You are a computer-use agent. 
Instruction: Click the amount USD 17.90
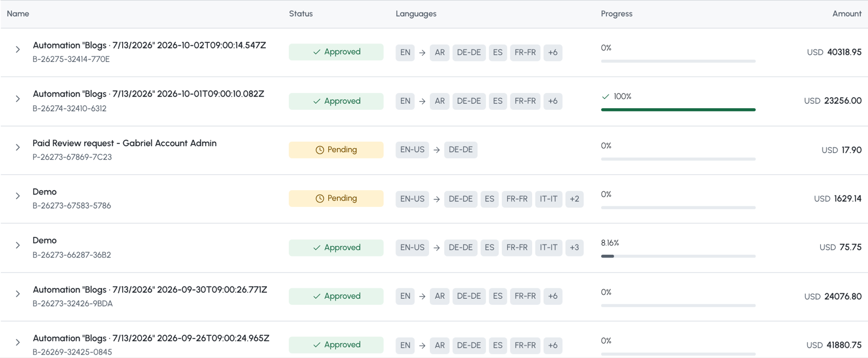[x=841, y=150]
